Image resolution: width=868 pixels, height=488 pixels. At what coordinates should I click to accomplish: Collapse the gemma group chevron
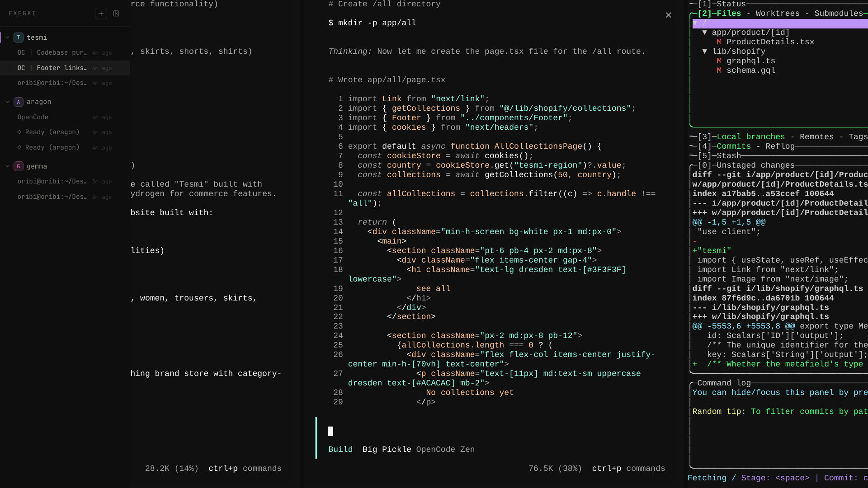tap(7, 166)
